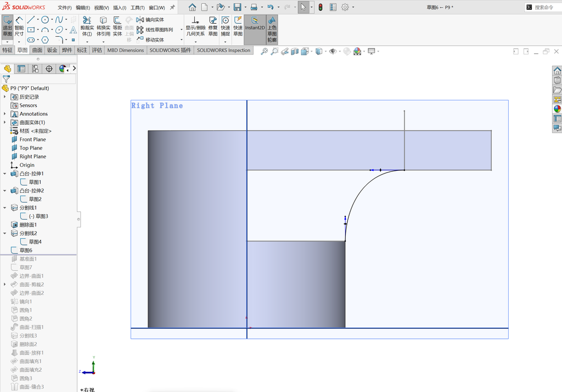Image resolution: width=562 pixels, height=392 pixels.
Task: Collapse the 分割线2 feature node
Action: [4, 233]
